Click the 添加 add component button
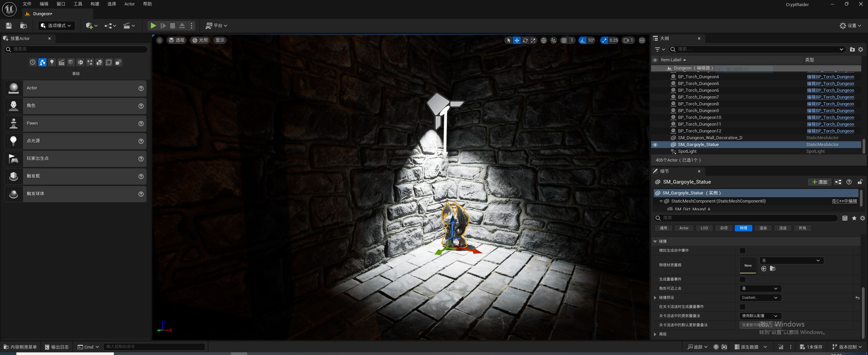Viewport: 868px width, 355px height. [x=820, y=182]
